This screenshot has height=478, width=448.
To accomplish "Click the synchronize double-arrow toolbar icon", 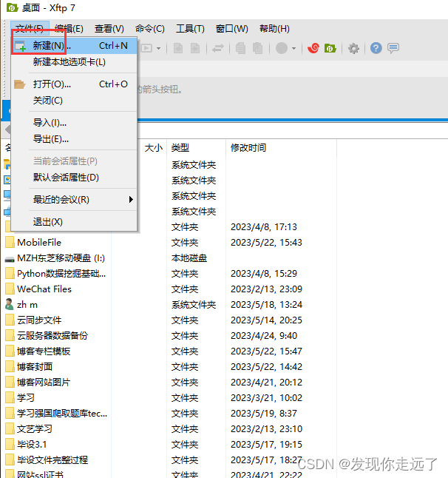I will (218, 48).
